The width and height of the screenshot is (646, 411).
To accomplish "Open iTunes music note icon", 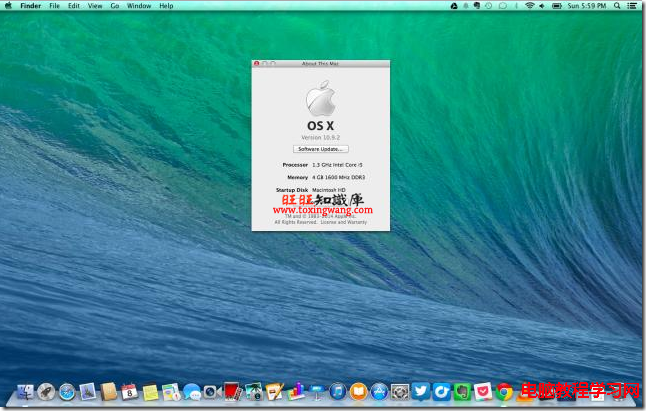I will pyautogui.click(x=337, y=392).
